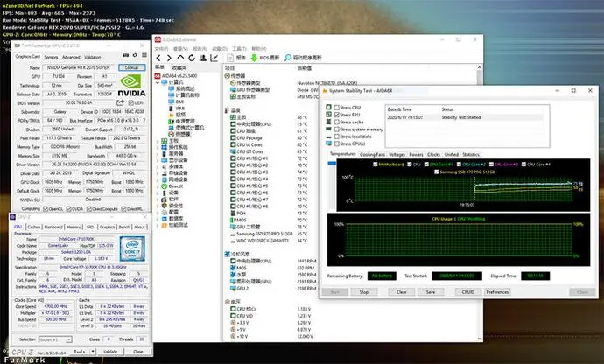604x364 pixels.
Task: Click the AIDA64 v6.25.3400 root tree icon
Action: coord(158,76)
